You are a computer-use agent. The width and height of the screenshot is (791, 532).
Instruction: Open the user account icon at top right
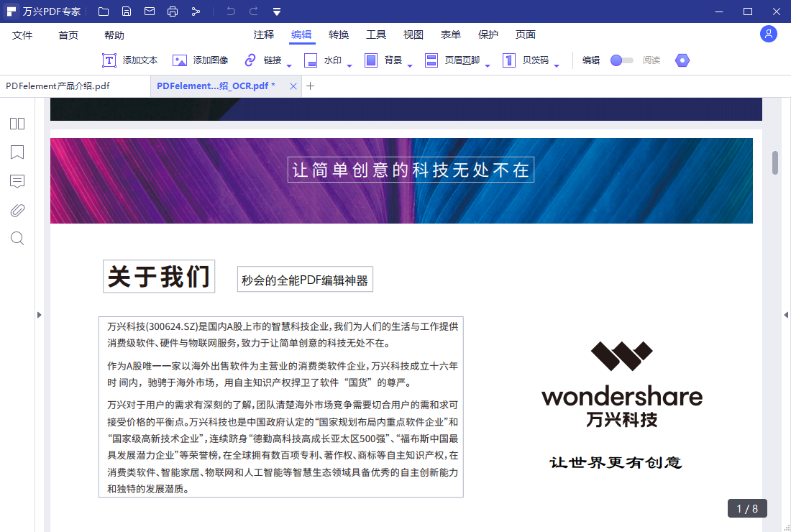click(768, 34)
